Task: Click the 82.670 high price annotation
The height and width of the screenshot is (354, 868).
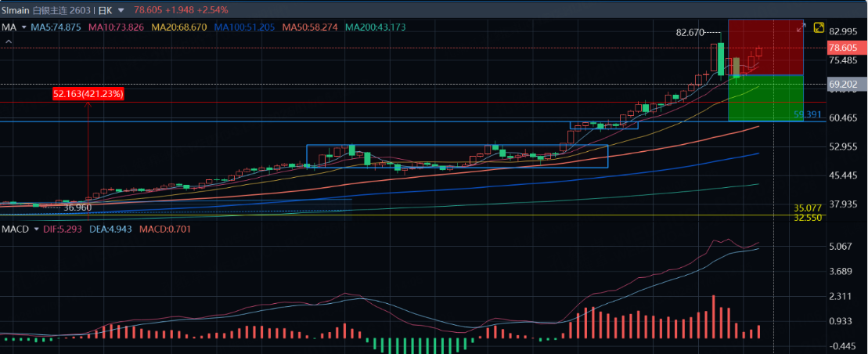Action: (x=690, y=33)
